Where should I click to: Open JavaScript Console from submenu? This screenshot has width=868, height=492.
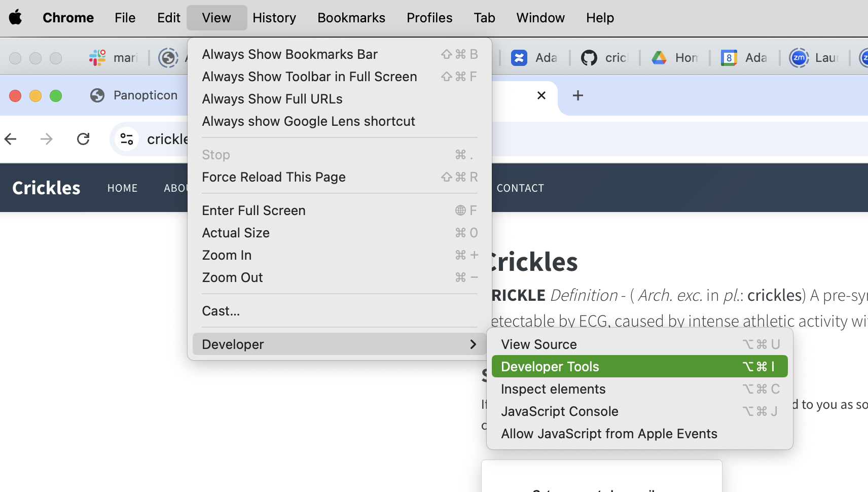639,411
